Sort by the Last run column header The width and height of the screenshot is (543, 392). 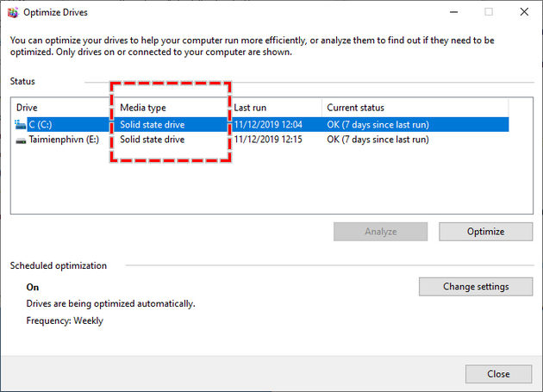click(x=250, y=108)
